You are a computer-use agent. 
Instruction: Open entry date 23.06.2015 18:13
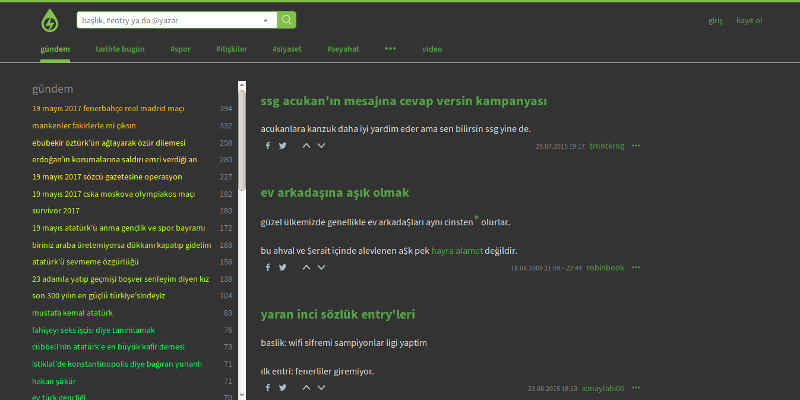[x=553, y=389]
